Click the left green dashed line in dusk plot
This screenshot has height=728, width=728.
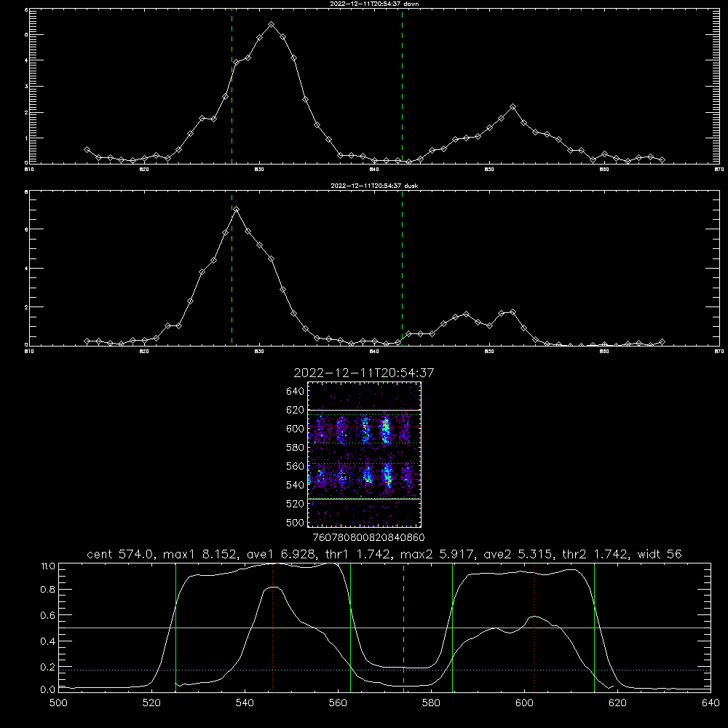pyautogui.click(x=232, y=268)
